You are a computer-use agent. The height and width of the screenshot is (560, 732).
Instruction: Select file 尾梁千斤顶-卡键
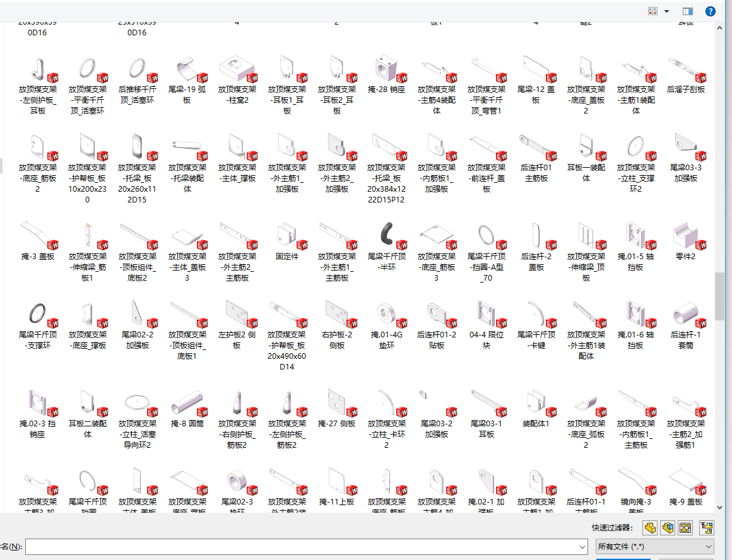pyautogui.click(x=536, y=325)
